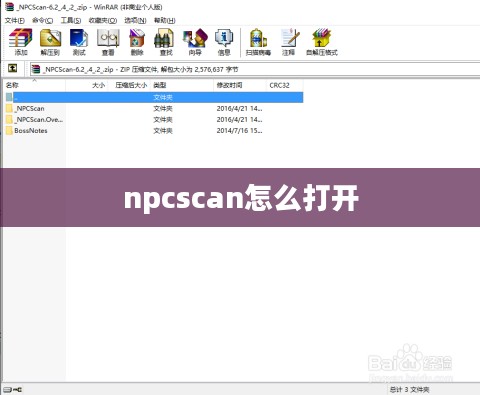The height and width of the screenshot is (395, 480).
Task: Click the SFX (自解压格式) icon
Action: pyautogui.click(x=322, y=38)
